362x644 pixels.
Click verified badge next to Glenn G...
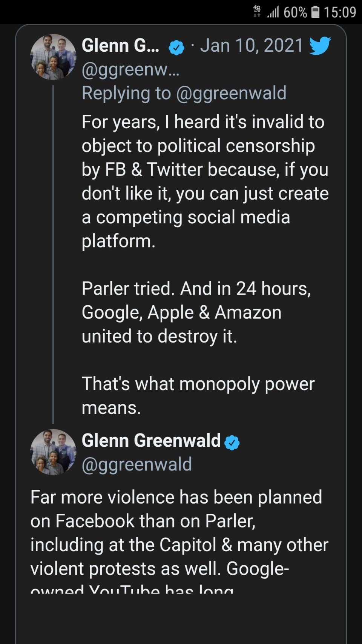[x=176, y=47]
